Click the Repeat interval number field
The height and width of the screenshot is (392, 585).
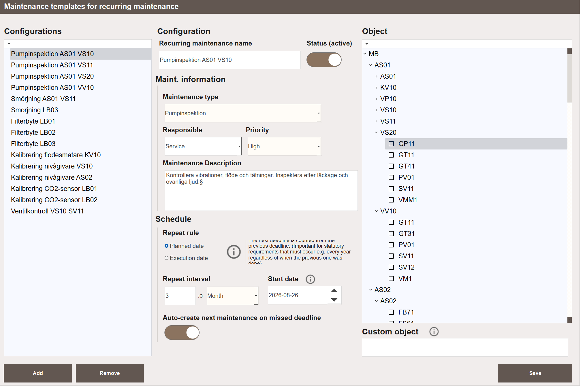pos(180,296)
